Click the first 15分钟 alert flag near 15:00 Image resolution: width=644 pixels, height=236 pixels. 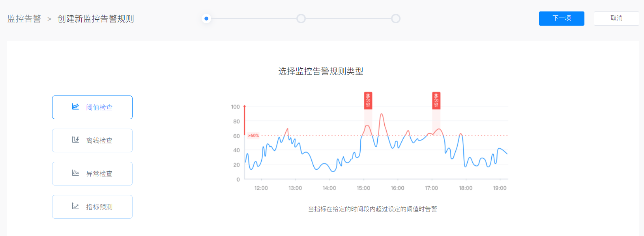(x=368, y=101)
